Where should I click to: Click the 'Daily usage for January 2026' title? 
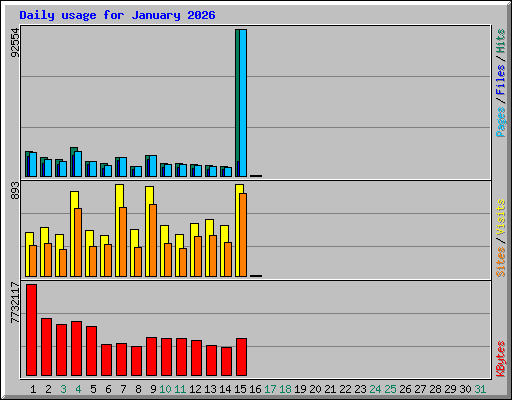(x=117, y=15)
